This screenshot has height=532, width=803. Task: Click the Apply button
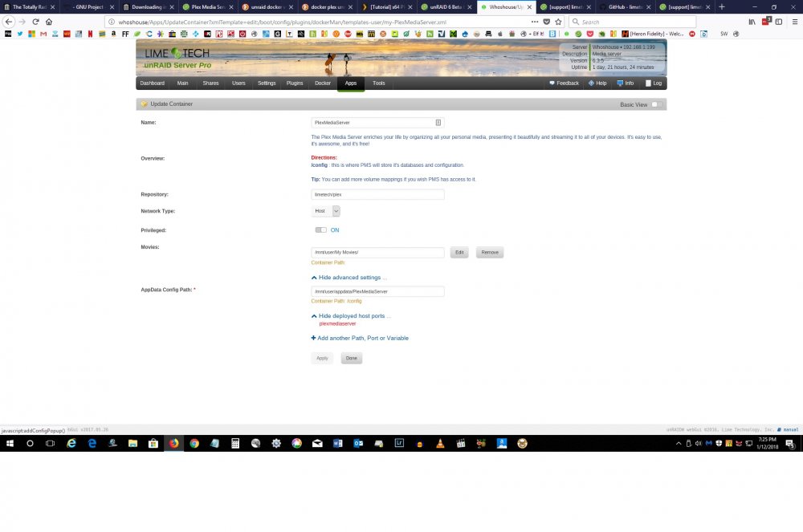pos(322,359)
